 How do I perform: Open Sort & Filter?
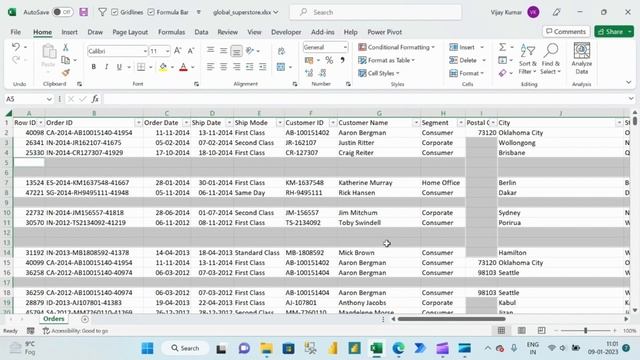[x=528, y=59]
